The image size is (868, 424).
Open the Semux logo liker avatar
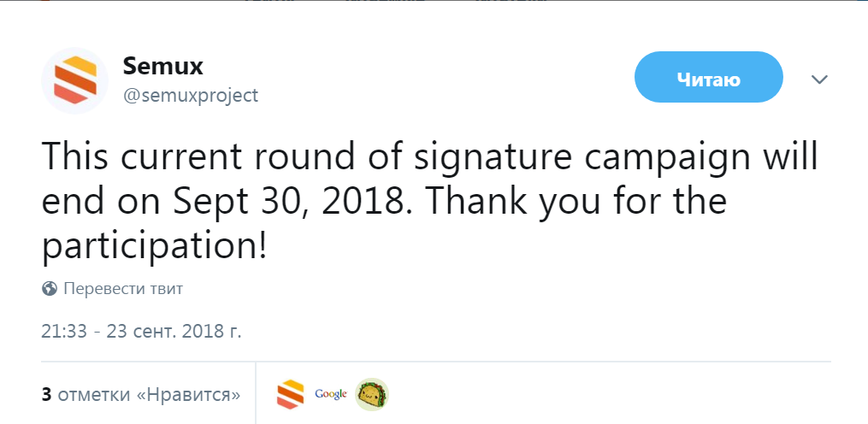click(290, 394)
